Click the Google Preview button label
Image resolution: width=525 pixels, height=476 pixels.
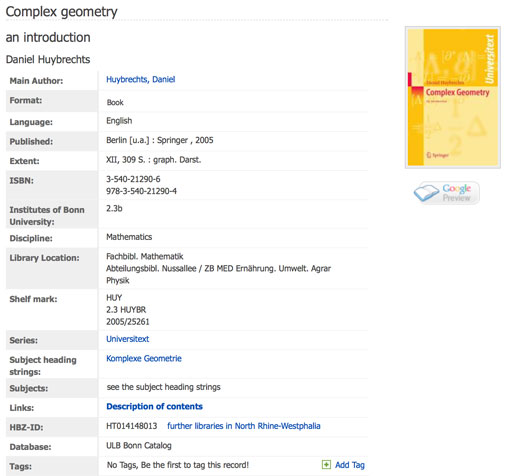[x=457, y=193]
